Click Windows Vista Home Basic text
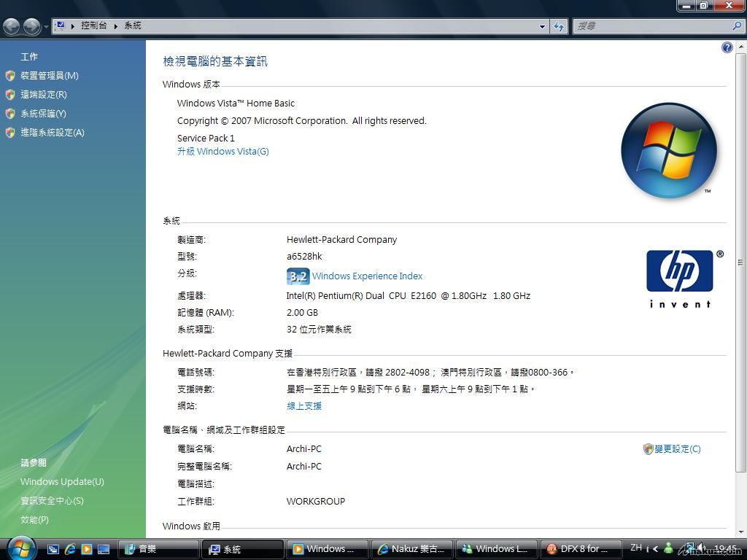Screen dimensions: 747x560 pos(236,104)
